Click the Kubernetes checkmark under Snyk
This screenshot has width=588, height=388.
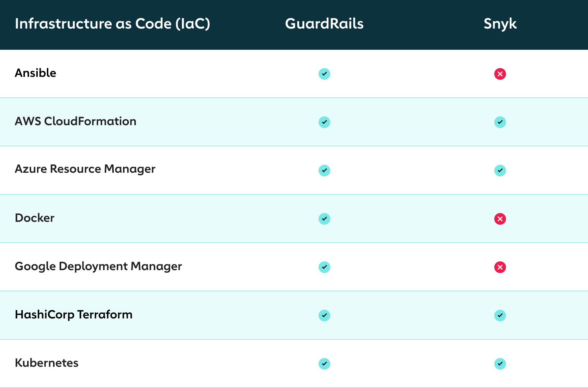point(500,363)
